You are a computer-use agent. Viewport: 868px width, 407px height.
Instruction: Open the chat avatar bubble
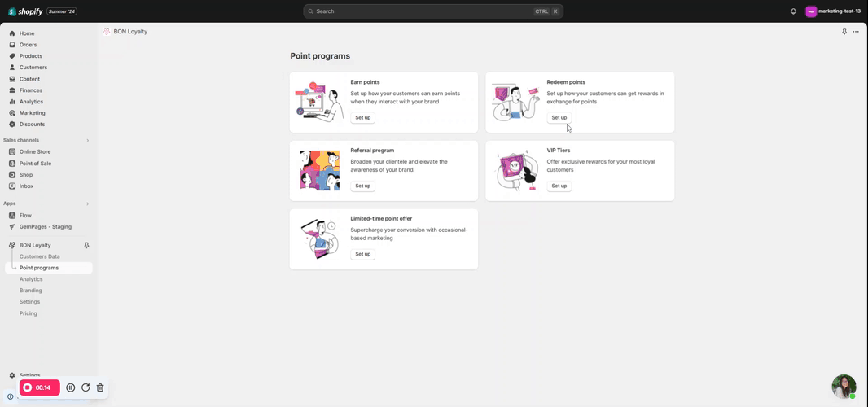tap(844, 387)
